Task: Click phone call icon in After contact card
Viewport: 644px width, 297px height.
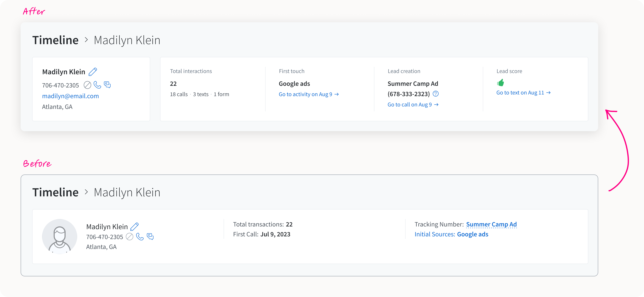Action: pos(97,85)
